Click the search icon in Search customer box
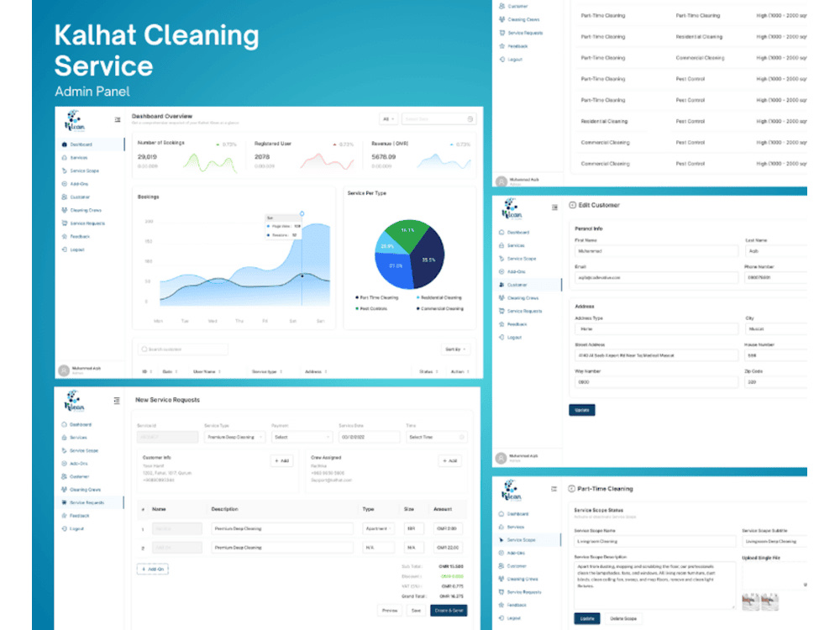This screenshot has width=840, height=630. (144, 349)
